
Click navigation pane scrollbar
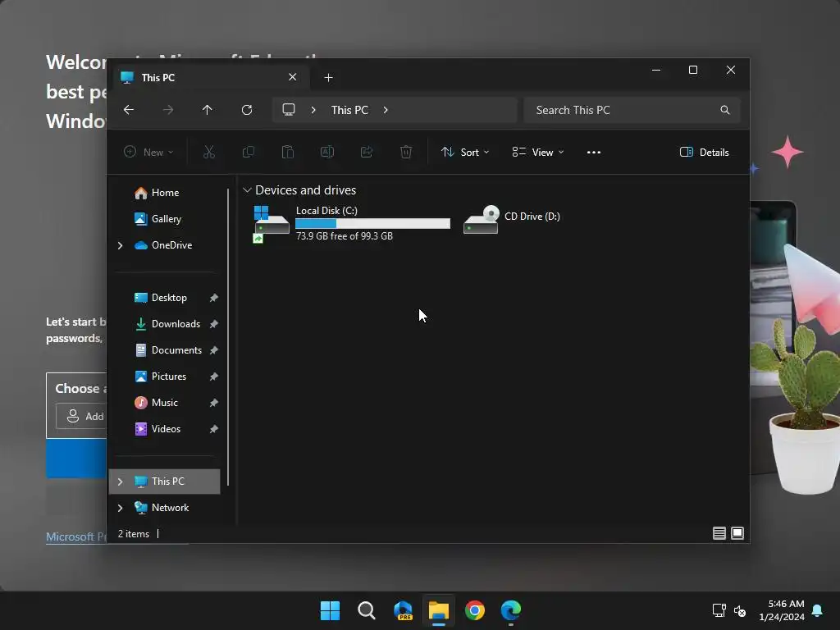click(x=228, y=336)
